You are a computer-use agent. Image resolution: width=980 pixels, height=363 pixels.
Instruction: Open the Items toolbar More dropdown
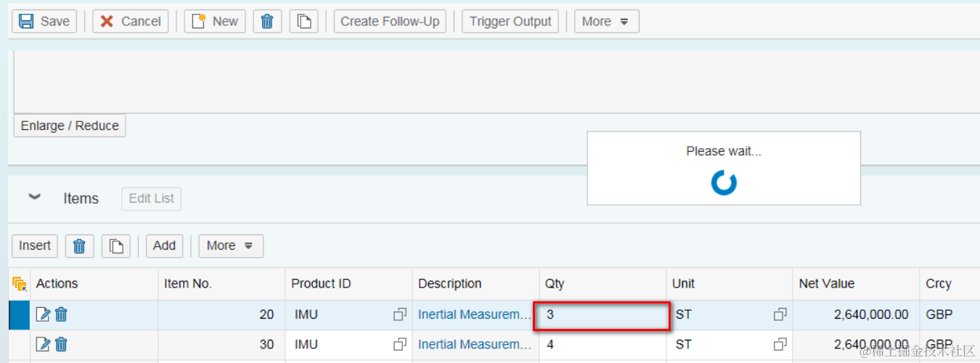(231, 246)
